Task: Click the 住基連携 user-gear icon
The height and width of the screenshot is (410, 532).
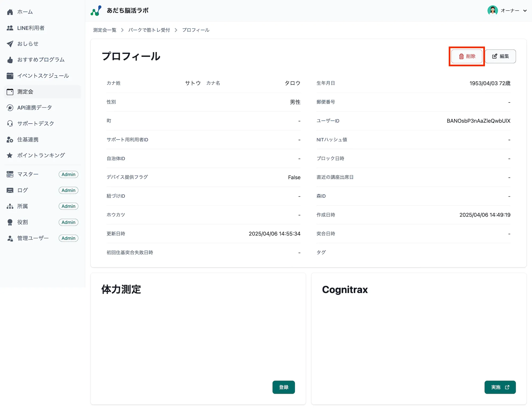Action: coord(10,140)
